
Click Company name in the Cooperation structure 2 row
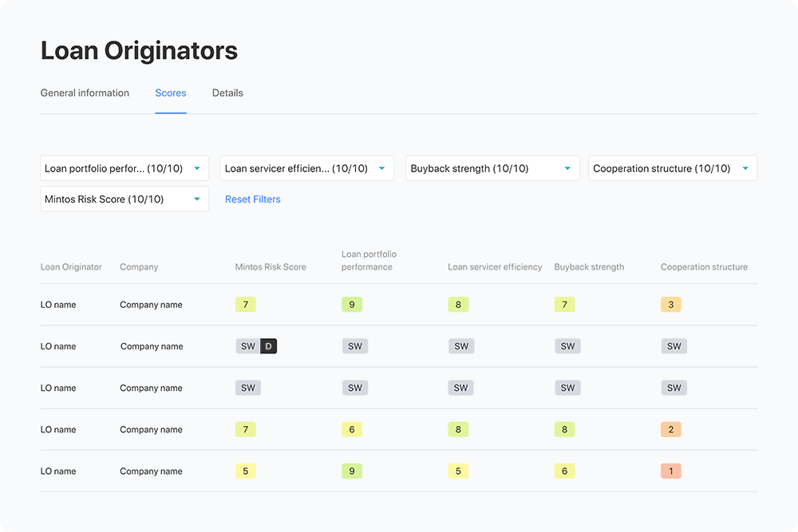point(151,430)
